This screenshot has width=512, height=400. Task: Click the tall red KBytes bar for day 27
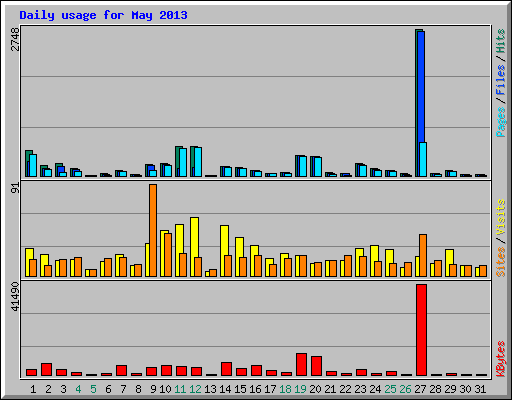coord(421,330)
